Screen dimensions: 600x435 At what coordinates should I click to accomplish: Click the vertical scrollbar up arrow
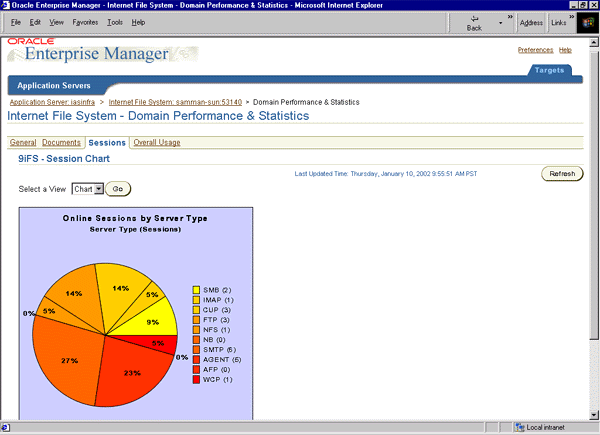click(594, 42)
